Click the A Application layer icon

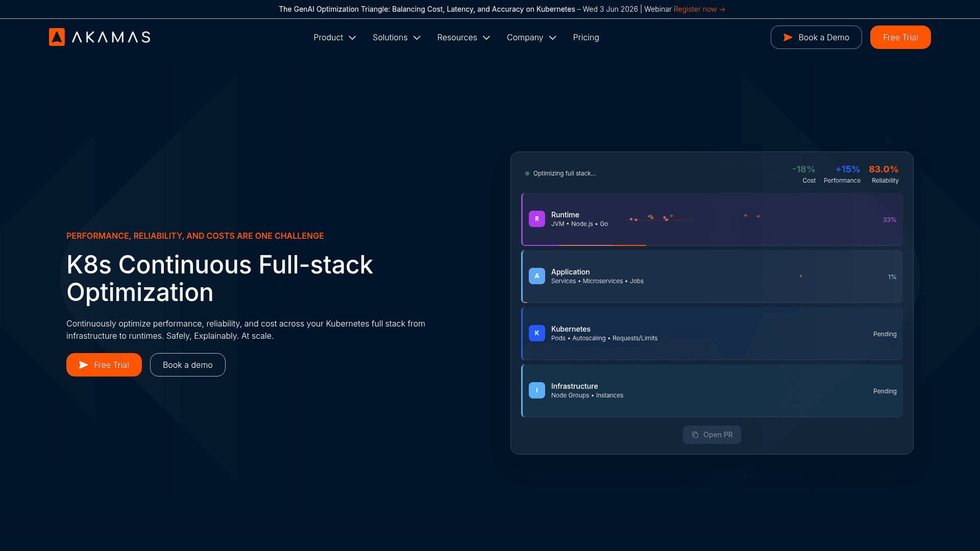[x=536, y=276]
